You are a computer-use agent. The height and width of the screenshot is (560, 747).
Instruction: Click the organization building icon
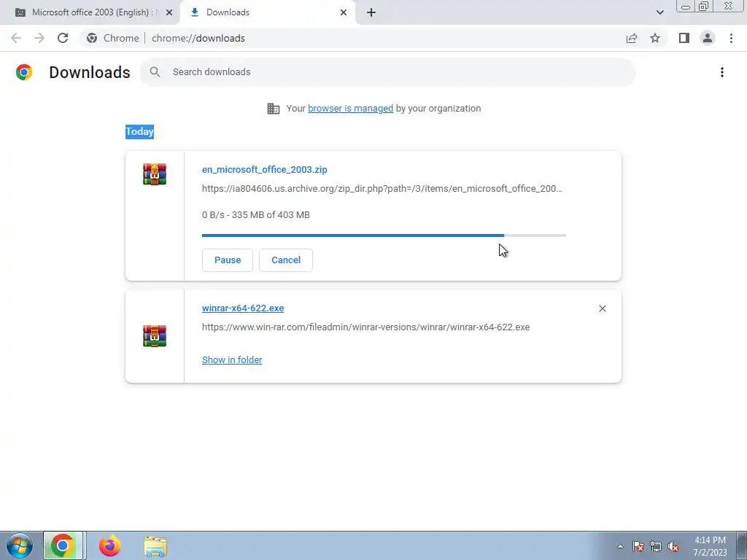coord(273,109)
